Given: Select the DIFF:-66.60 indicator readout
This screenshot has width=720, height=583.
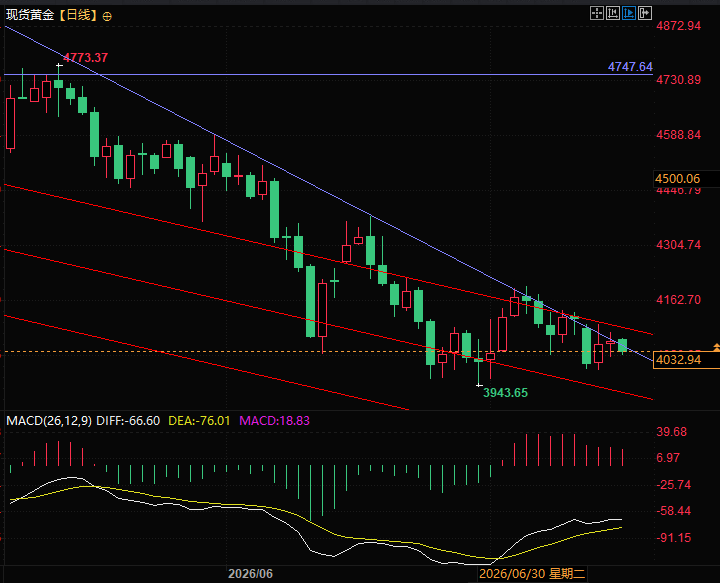Looking at the screenshot, I should 128,420.
